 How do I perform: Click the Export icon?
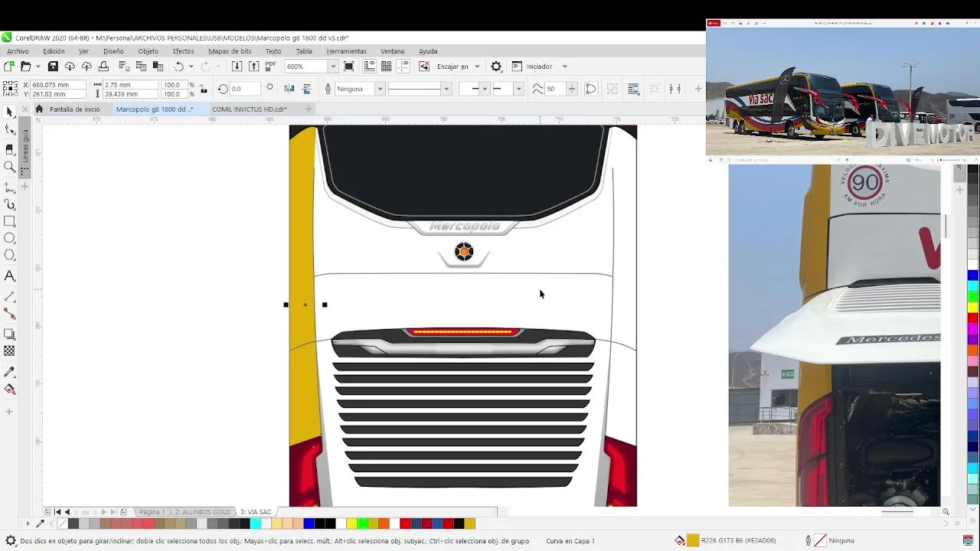point(253,67)
